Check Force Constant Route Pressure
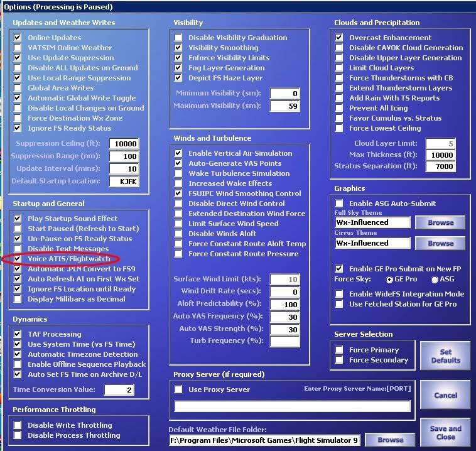This screenshot has width=476, height=451. pos(178,254)
